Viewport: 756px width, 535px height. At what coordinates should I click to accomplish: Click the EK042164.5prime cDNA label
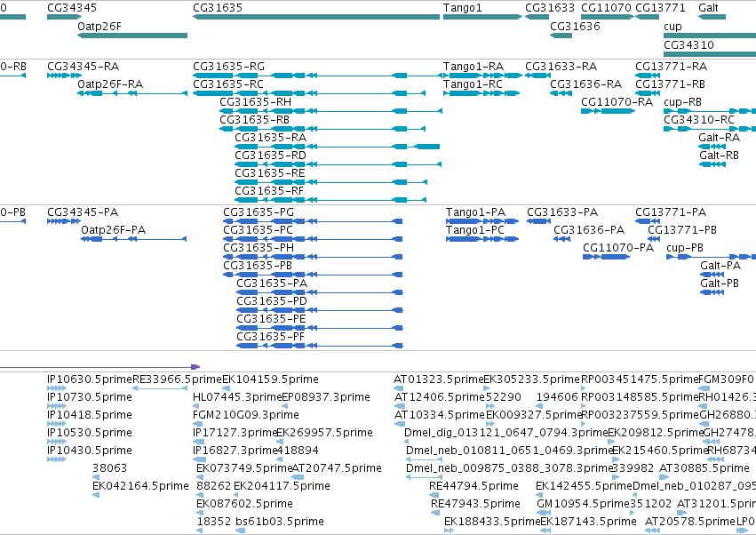click(140, 486)
